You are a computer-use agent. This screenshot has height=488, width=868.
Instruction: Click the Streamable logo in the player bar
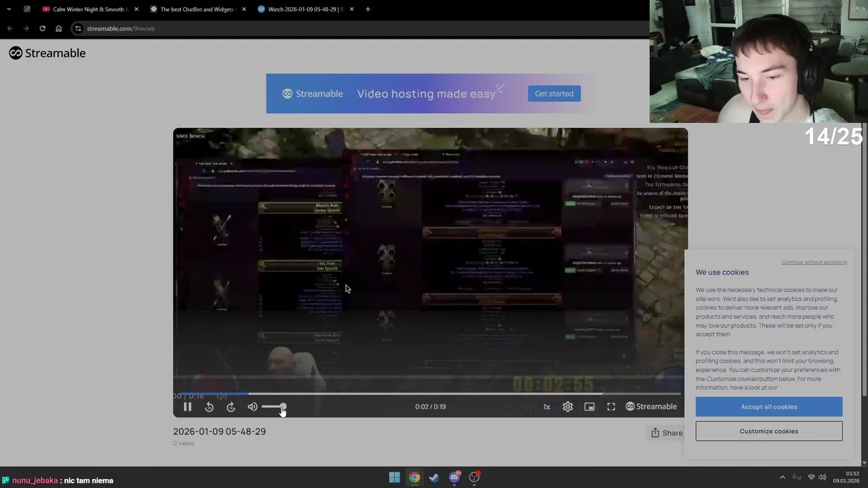(x=651, y=407)
